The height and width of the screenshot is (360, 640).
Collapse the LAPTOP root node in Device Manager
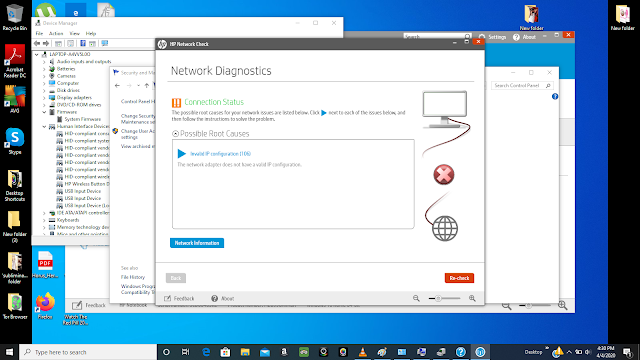(x=37, y=54)
